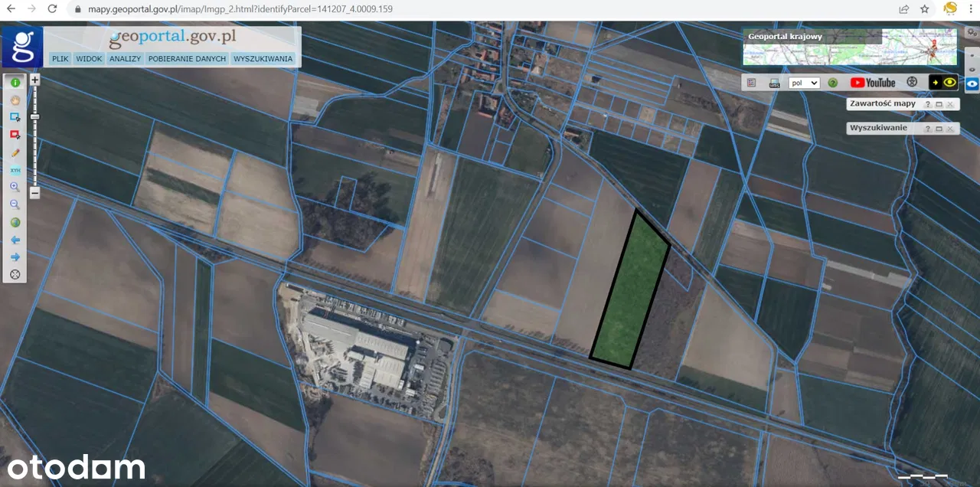Click the zoom-in magnifier tool
The width and height of the screenshot is (980, 487).
(x=15, y=187)
